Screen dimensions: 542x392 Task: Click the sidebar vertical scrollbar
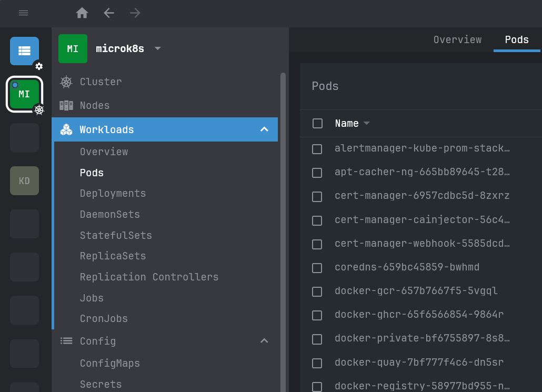click(x=283, y=232)
